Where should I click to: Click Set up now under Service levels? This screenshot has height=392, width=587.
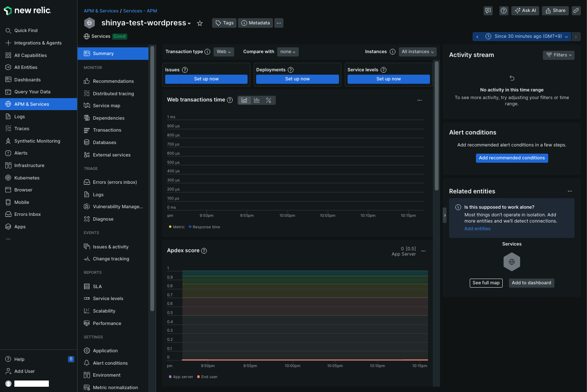click(388, 79)
